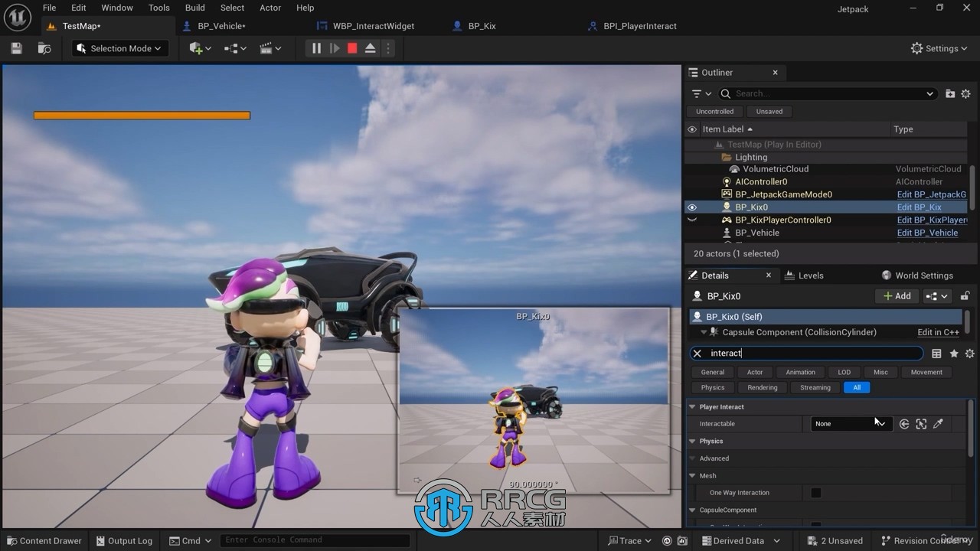The height and width of the screenshot is (551, 980).
Task: Open the Help menu
Action: pos(305,8)
